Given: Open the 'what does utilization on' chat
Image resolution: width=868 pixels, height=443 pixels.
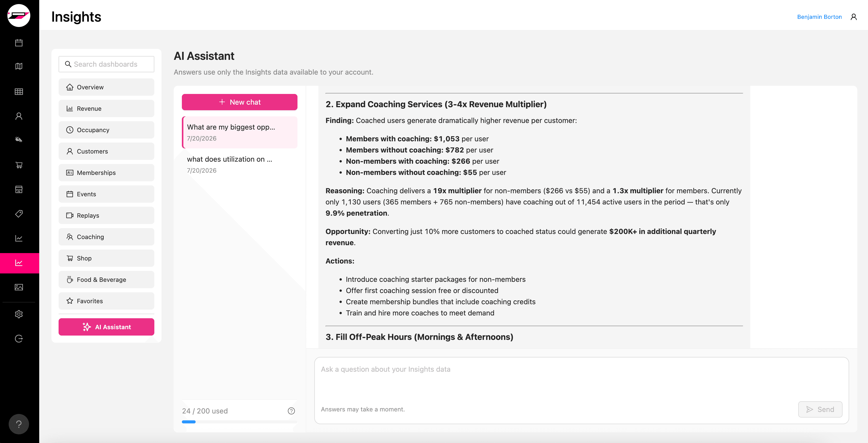Looking at the screenshot, I should [240, 164].
